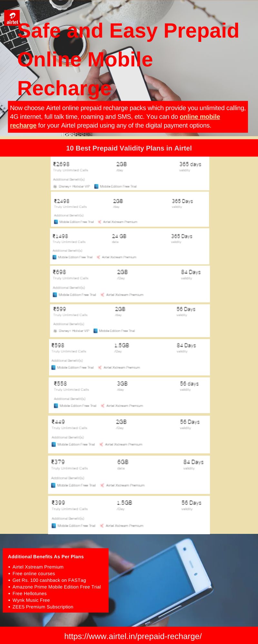Click Mobile Edition icon in ₹449 plan

(x=54, y=444)
